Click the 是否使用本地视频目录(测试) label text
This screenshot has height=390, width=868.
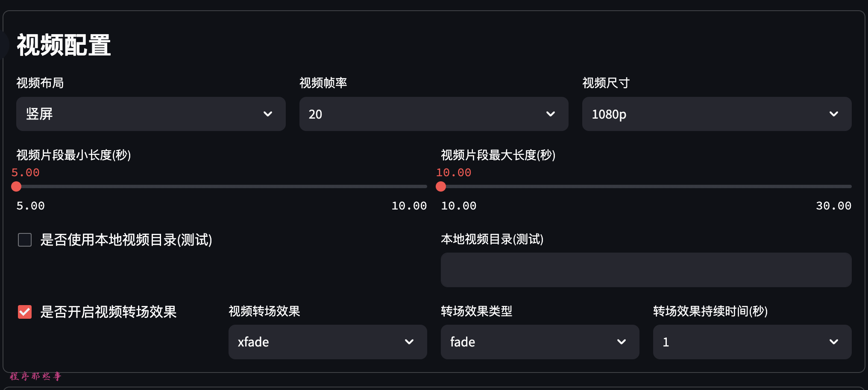[126, 240]
